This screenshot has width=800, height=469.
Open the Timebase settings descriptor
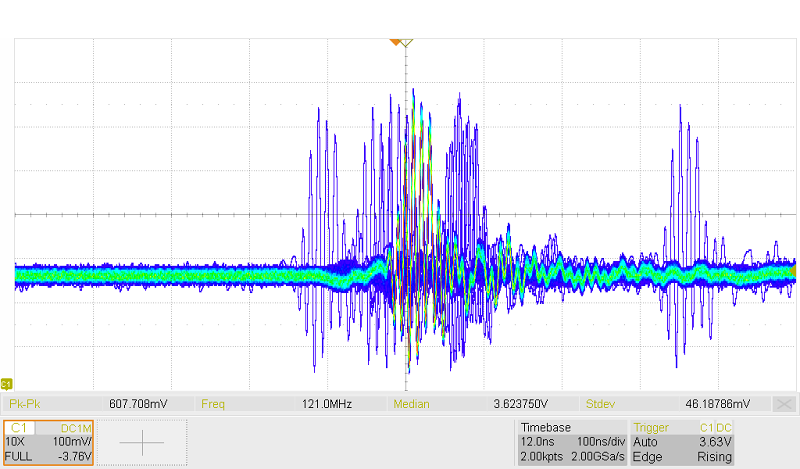[x=570, y=442]
